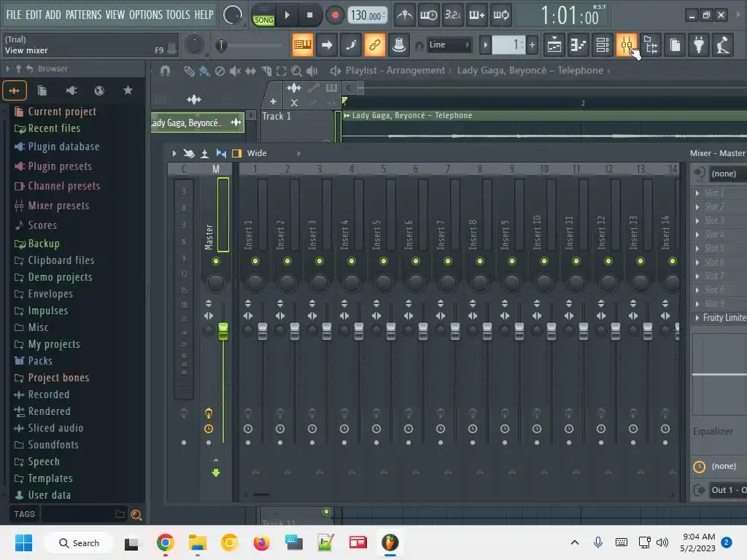Open the OPTIONS menu
This screenshot has width=747, height=560.
coord(146,15)
